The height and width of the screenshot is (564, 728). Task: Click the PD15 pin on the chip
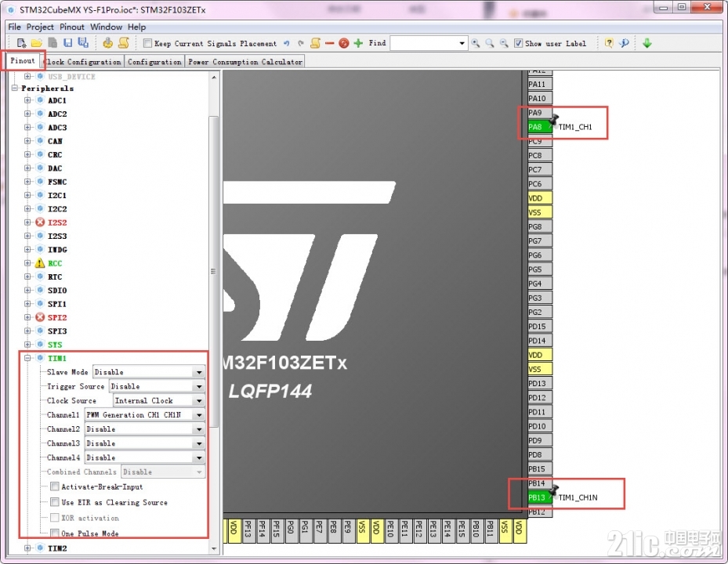539,327
